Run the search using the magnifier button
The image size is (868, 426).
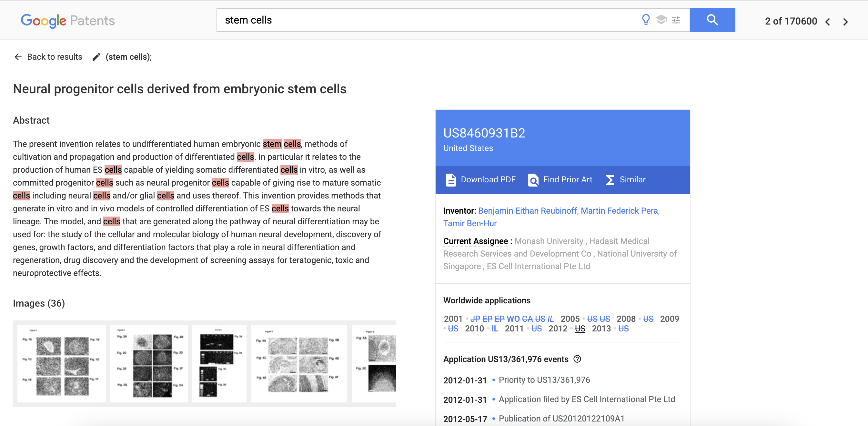tap(712, 20)
